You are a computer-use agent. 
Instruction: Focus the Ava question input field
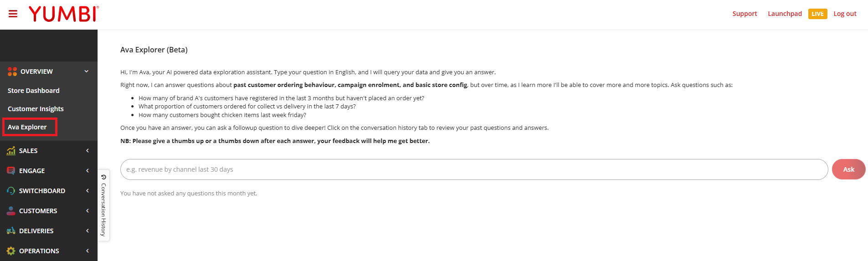474,169
